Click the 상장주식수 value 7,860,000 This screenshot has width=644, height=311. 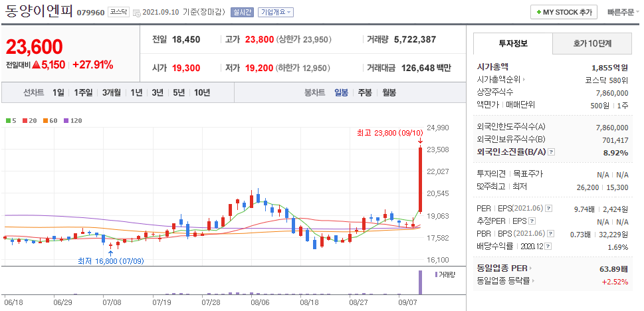pos(612,93)
